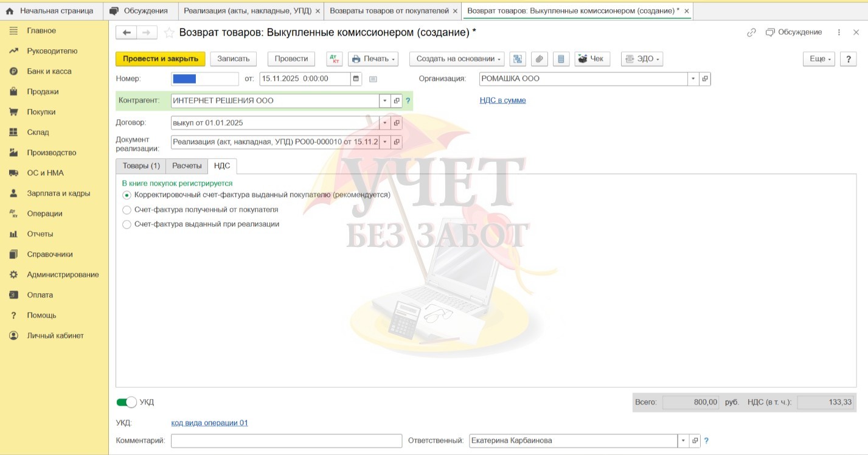This screenshot has height=455, width=868.
Task: Switch to the Товары (1) tab
Action: pos(141,165)
